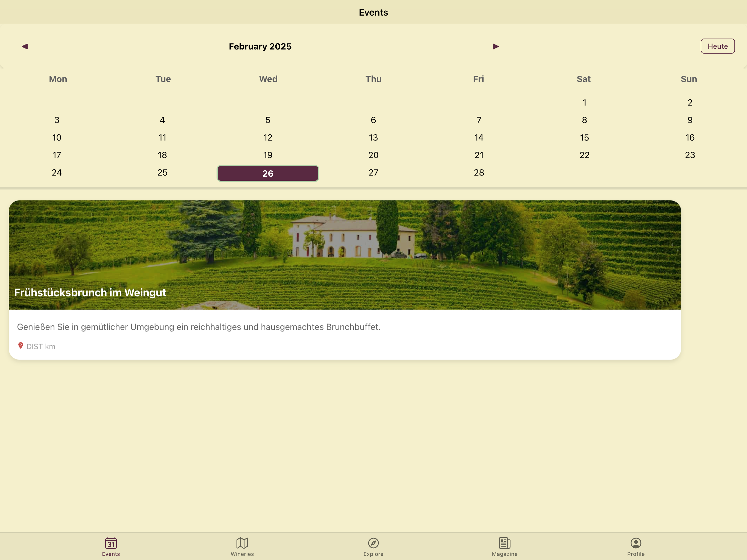Click the Heute button
747x560 pixels.
pos(718,46)
